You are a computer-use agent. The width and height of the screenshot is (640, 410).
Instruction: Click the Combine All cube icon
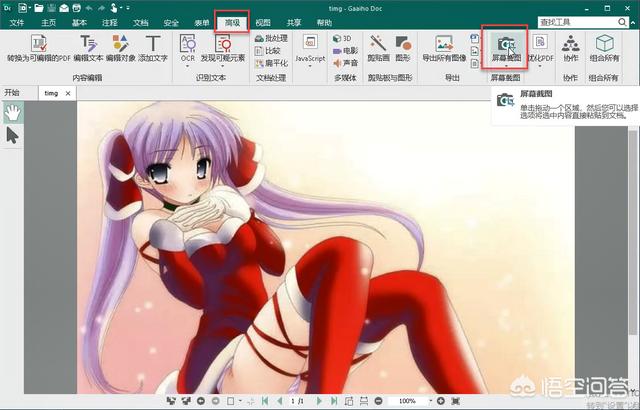coord(604,42)
